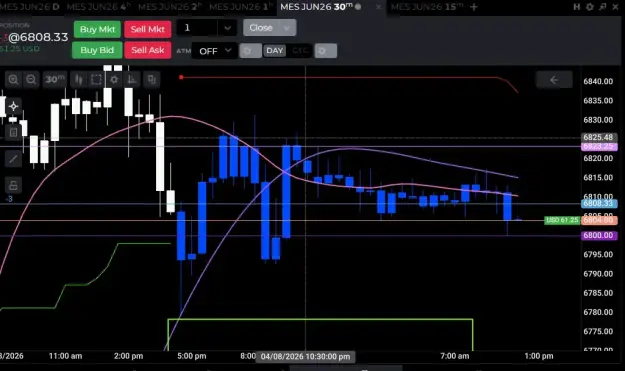Viewport: 625px width, 371px height.
Task: Open window settings gear at top right
Action: (x=590, y=7)
